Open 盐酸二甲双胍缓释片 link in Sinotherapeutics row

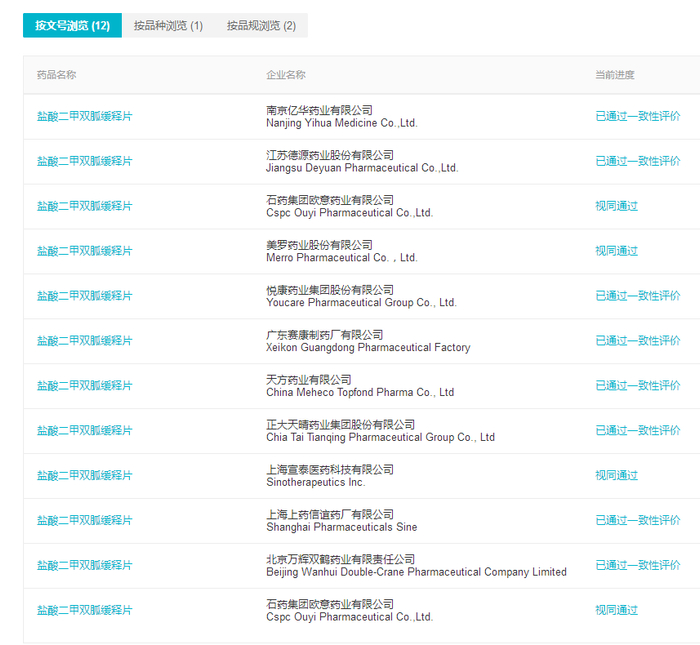(x=85, y=475)
